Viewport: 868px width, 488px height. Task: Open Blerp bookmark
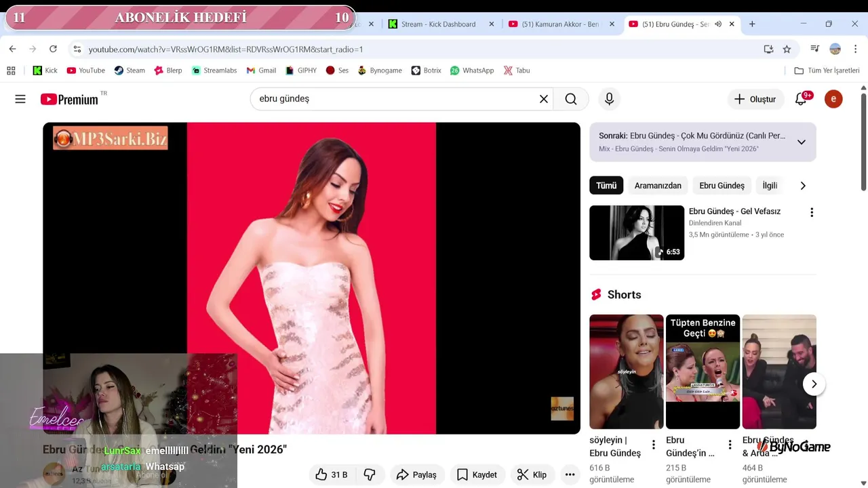coord(168,70)
